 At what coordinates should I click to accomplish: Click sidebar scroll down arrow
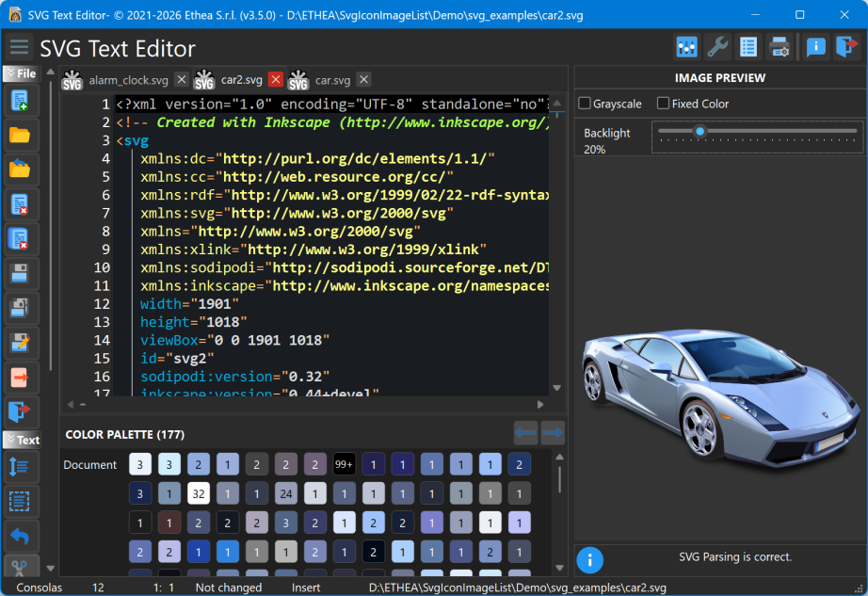tap(51, 569)
